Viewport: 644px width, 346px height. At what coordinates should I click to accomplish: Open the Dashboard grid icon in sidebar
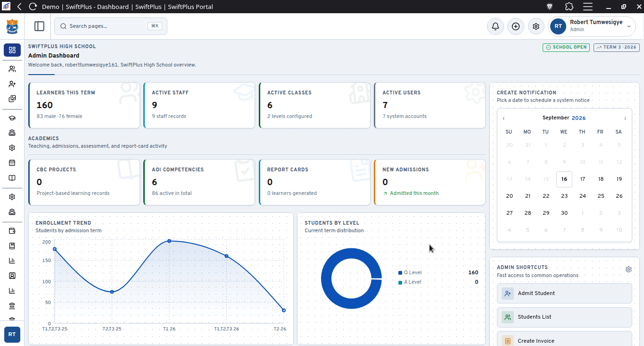tap(12, 50)
